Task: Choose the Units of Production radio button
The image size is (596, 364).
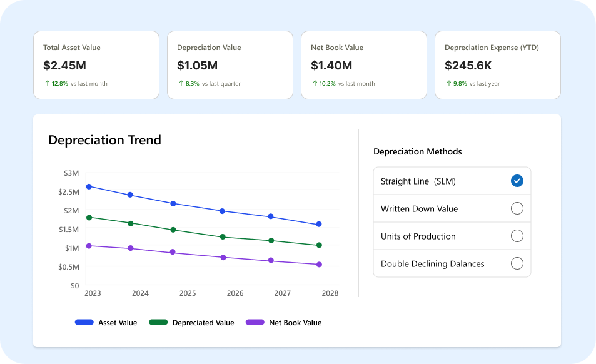Action: 517,236
